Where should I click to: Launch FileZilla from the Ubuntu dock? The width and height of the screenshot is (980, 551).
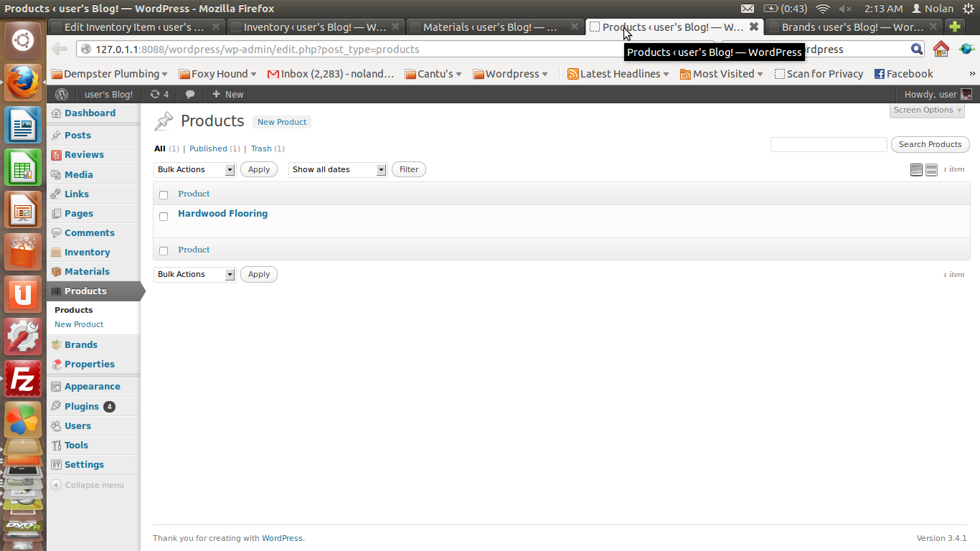click(x=23, y=379)
